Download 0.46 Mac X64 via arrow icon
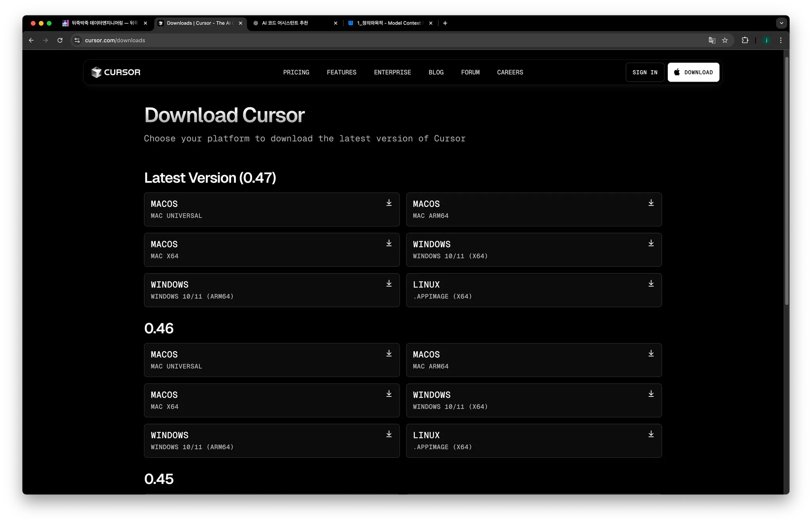Image resolution: width=812 pixels, height=524 pixels. tap(389, 394)
